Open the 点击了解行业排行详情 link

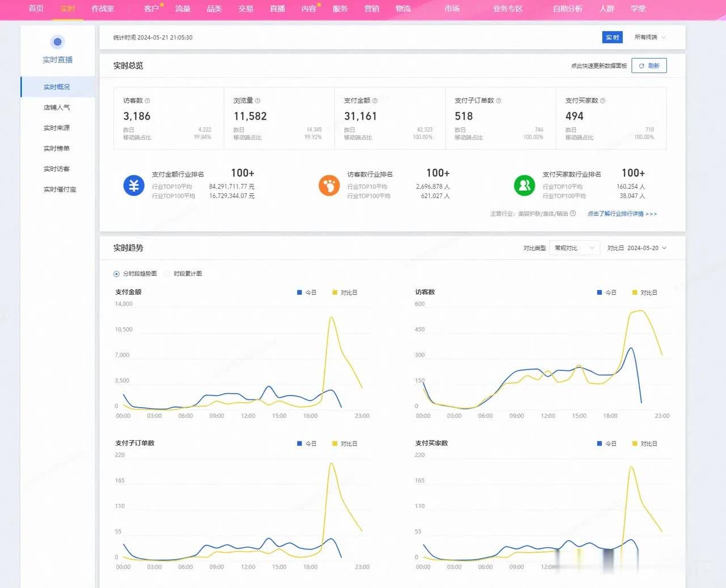(622, 214)
